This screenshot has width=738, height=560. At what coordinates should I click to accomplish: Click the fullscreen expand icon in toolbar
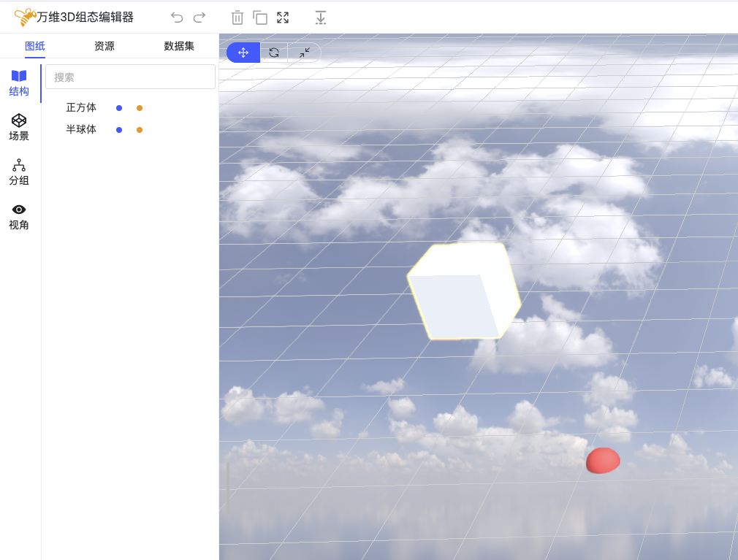click(283, 18)
